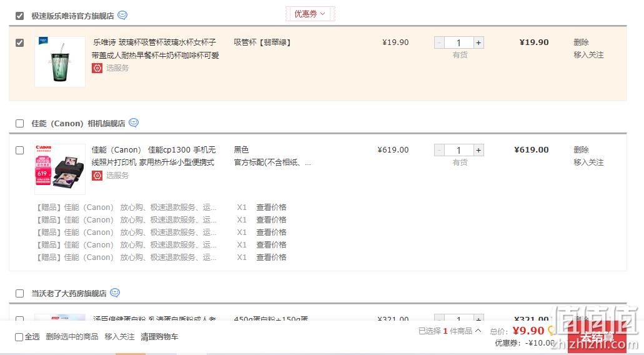Click 查看价格 for third 赠品 row
This screenshot has width=644, height=355.
[271, 232]
